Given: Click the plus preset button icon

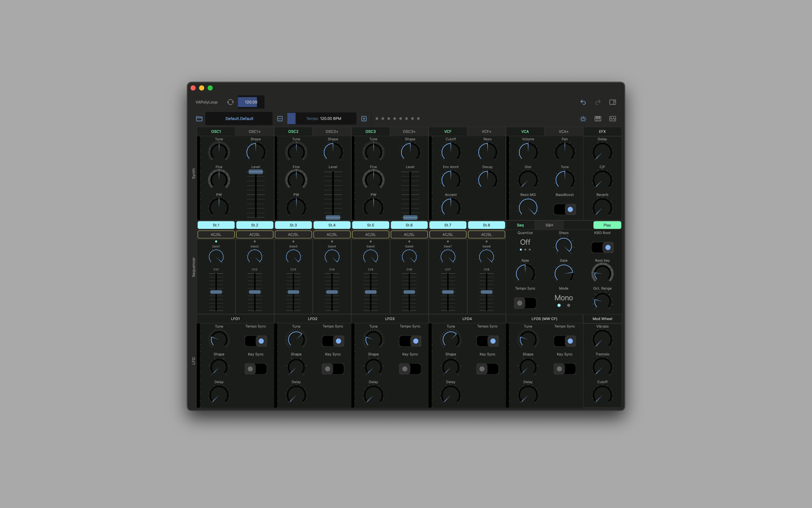Looking at the screenshot, I should [x=364, y=119].
